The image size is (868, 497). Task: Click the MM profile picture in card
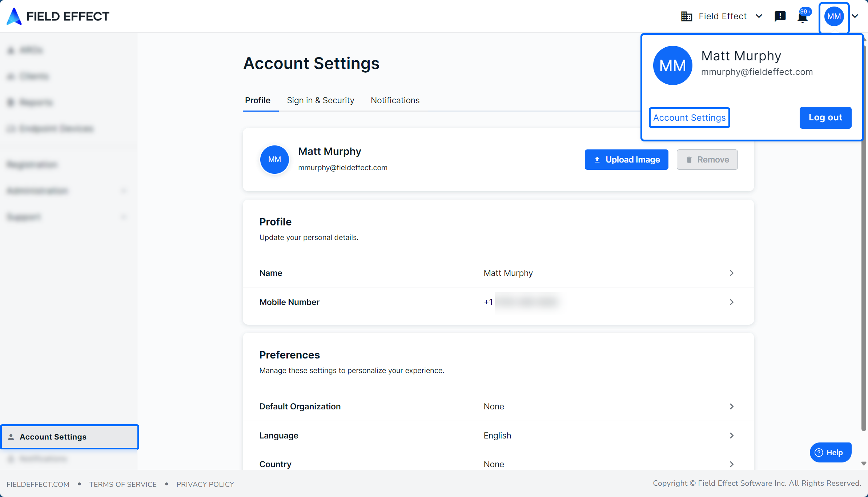274,159
